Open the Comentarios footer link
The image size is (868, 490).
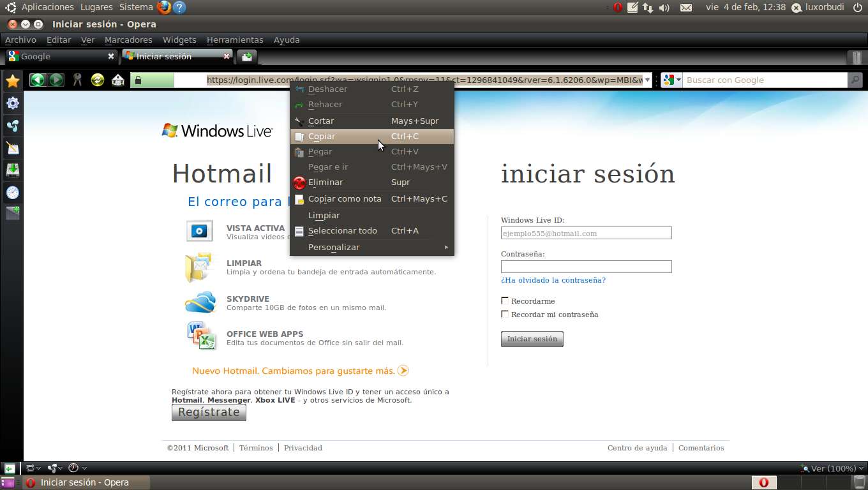coord(701,448)
